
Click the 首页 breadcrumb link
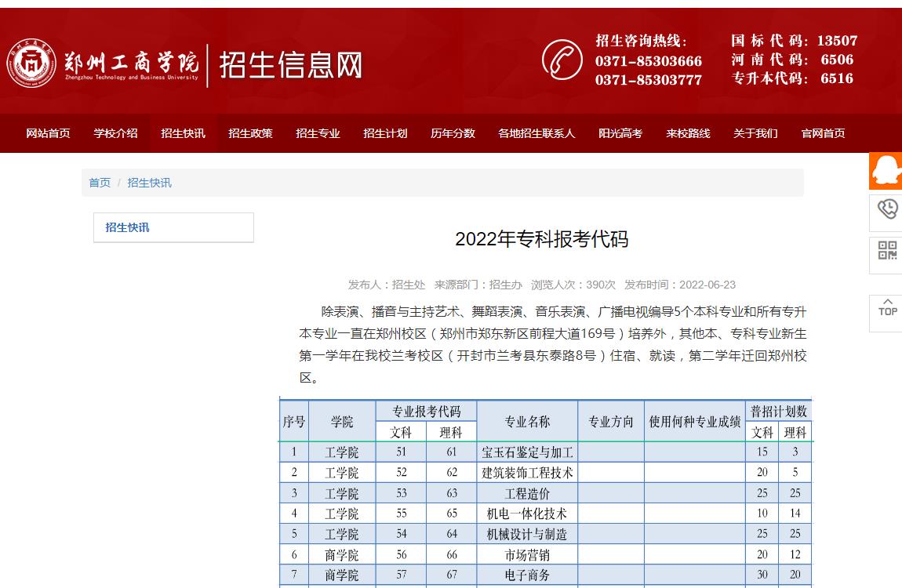pos(100,183)
